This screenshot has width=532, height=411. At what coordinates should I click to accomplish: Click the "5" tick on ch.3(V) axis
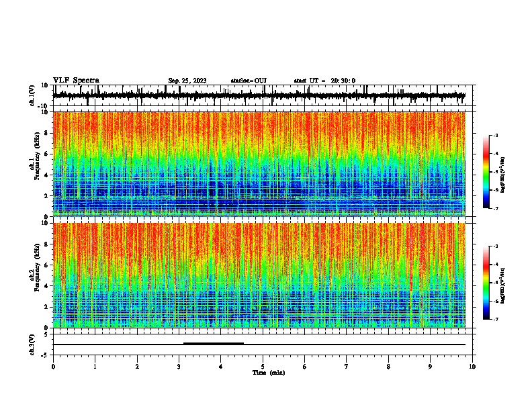pyautogui.click(x=47, y=334)
